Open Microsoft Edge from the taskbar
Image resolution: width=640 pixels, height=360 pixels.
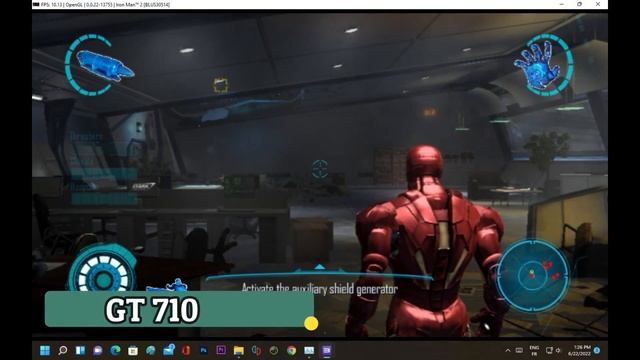click(x=116, y=350)
